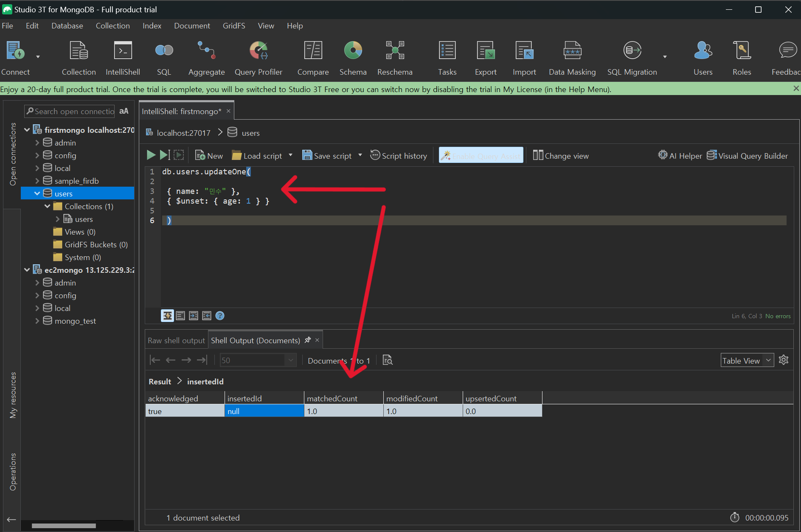Open the Load script dropdown arrow
The width and height of the screenshot is (801, 532).
[x=290, y=155]
